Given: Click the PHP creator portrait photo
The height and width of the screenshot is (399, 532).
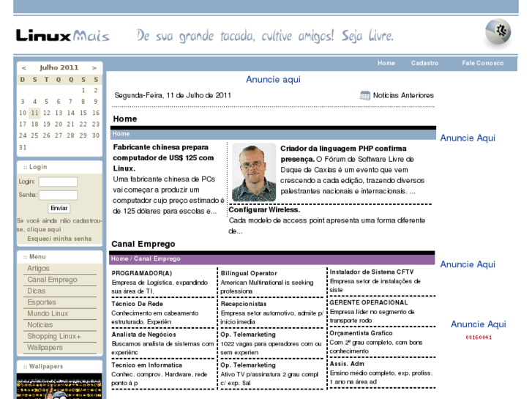Looking at the screenshot, I should [x=254, y=172].
